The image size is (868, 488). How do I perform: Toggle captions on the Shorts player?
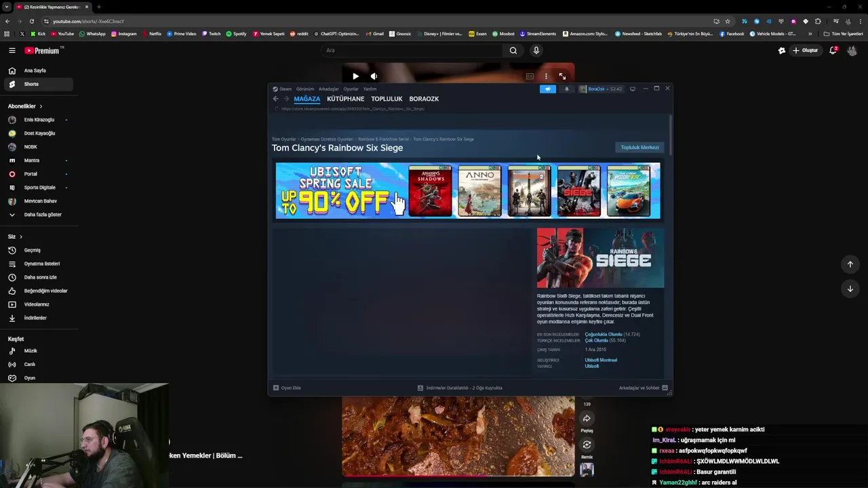[530, 77]
